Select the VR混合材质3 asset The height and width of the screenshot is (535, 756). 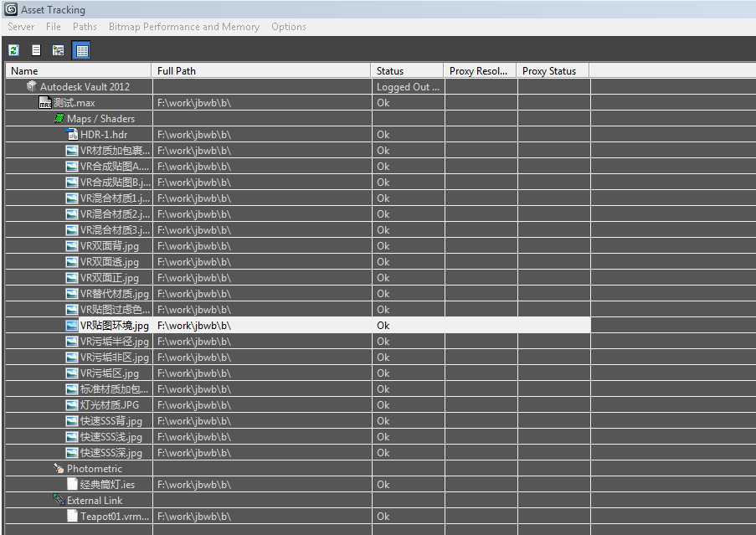(x=298, y=230)
